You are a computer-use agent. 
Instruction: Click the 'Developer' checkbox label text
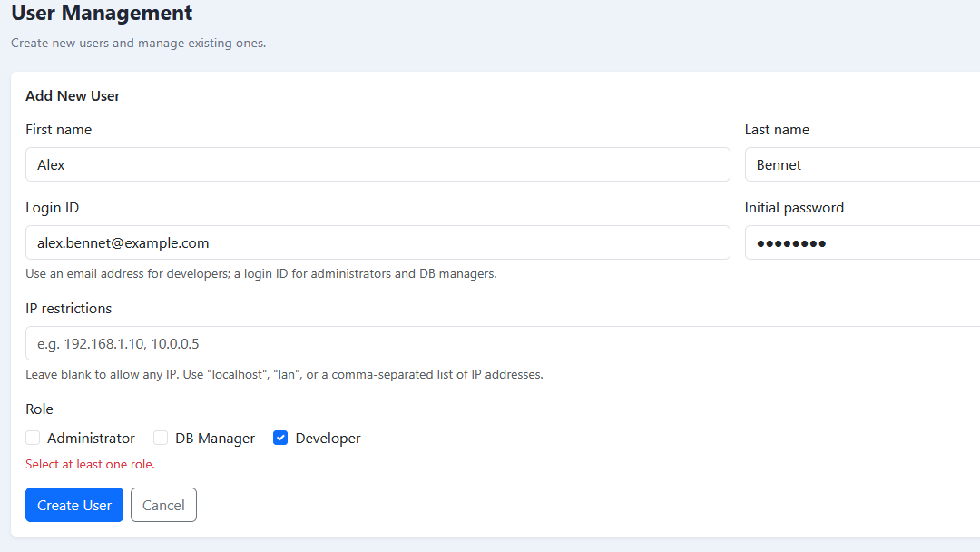(328, 439)
